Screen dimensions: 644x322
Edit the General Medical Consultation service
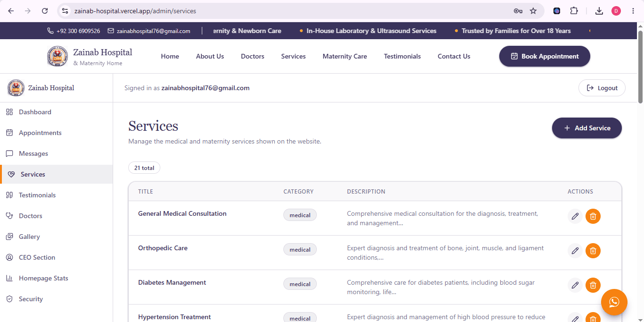[x=575, y=216]
